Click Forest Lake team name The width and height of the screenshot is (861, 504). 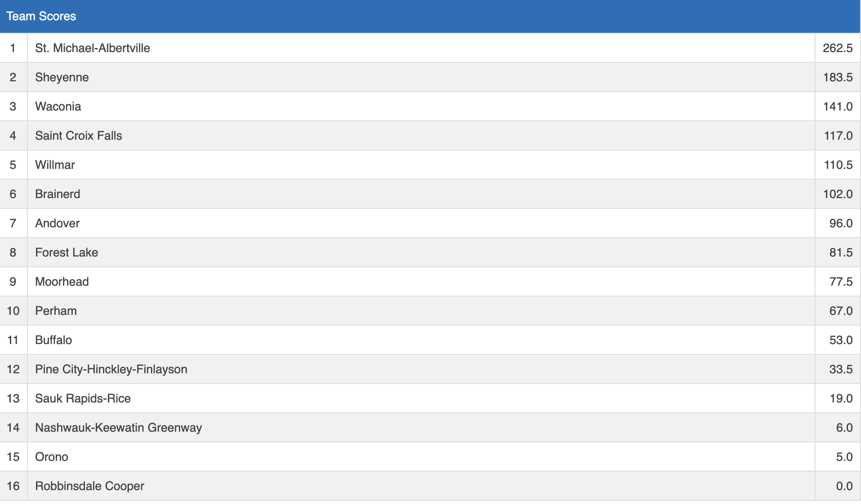tap(67, 252)
